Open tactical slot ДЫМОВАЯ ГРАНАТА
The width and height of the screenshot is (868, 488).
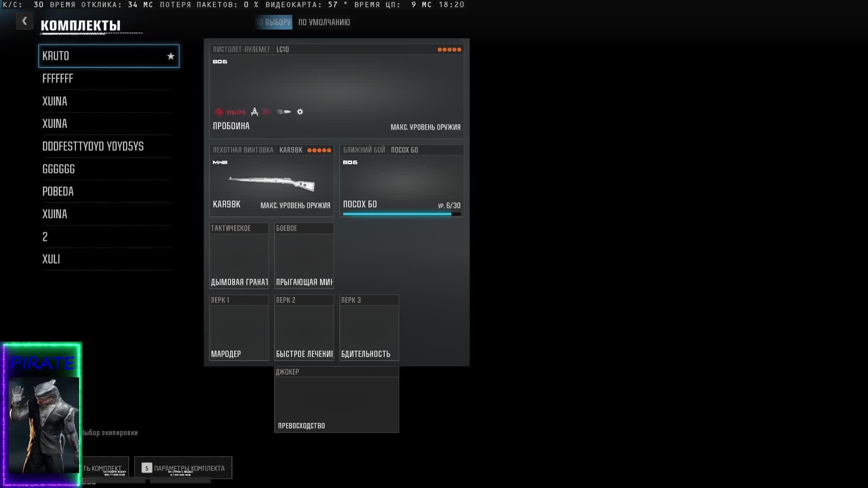[239, 256]
